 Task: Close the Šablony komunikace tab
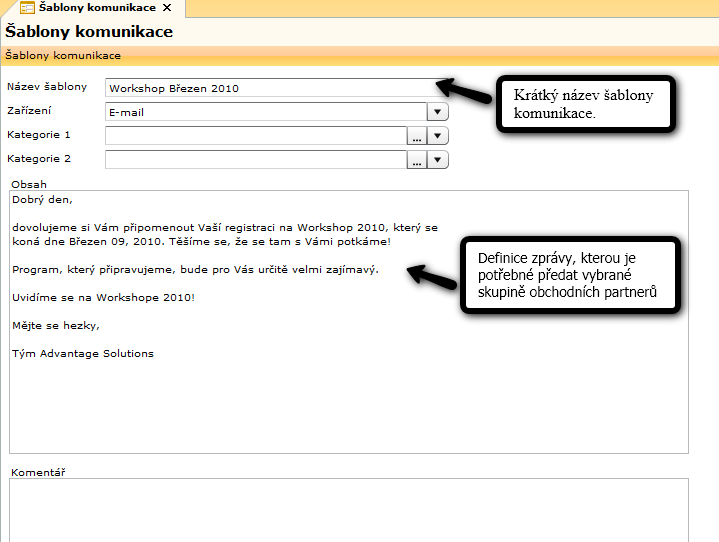click(167, 8)
